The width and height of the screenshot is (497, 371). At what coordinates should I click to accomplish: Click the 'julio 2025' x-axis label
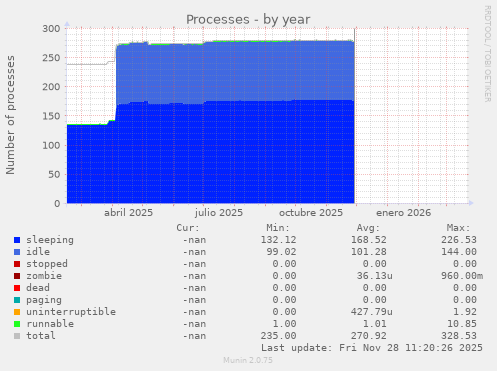coord(219,213)
